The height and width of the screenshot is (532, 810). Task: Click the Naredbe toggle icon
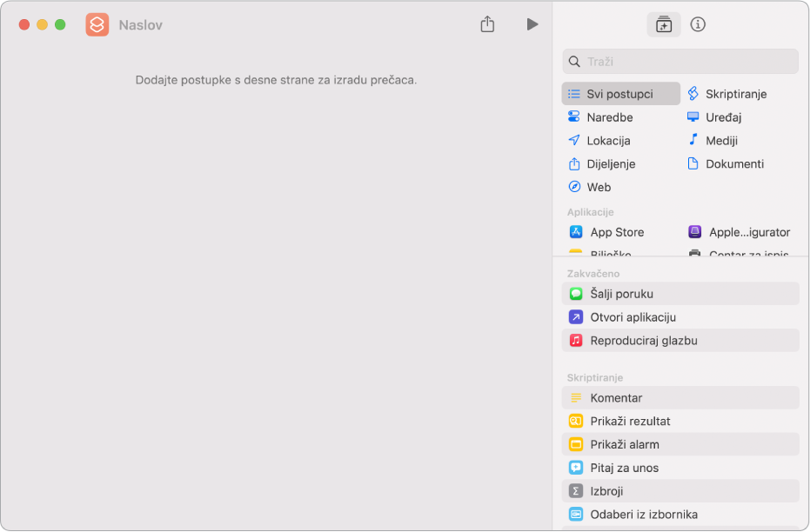574,116
